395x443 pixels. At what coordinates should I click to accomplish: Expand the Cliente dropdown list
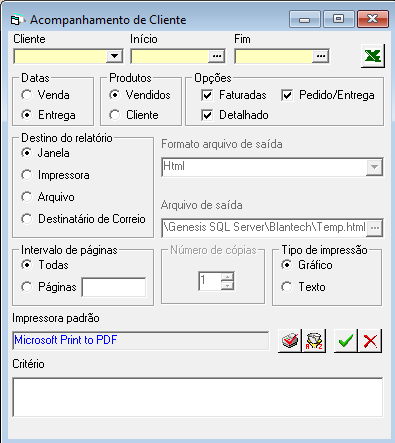114,56
